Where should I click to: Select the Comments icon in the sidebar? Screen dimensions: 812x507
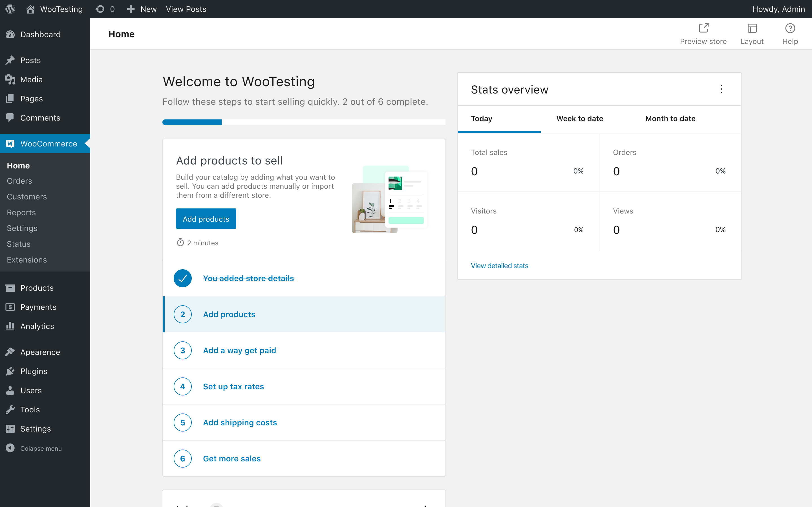10,118
